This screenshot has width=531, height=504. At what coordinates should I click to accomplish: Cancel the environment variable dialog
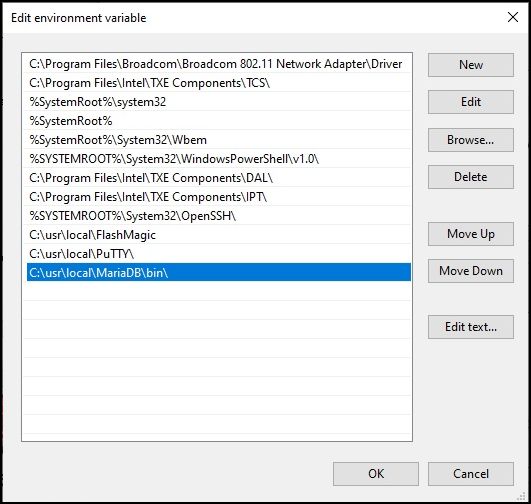click(x=471, y=474)
